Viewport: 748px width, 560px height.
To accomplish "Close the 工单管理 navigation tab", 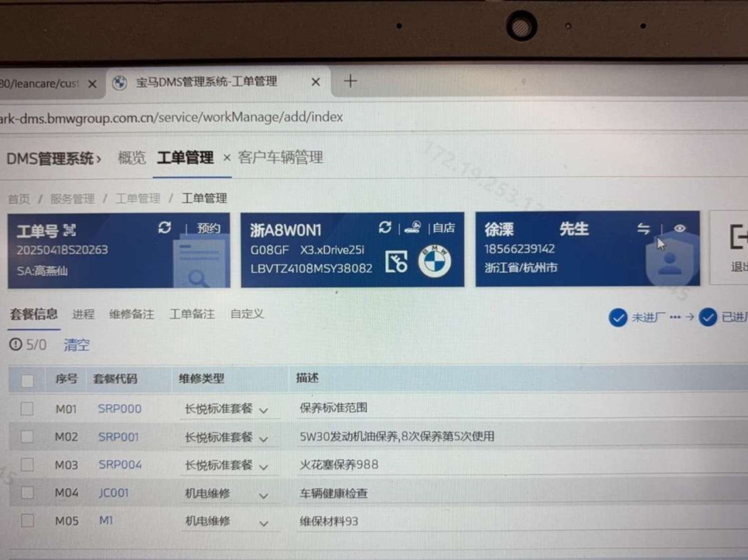I will 227,158.
